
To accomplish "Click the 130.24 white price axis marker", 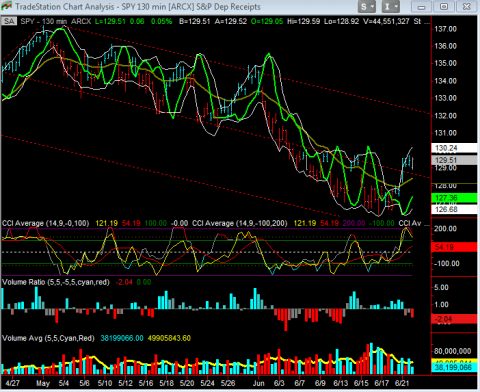I will pos(454,148).
